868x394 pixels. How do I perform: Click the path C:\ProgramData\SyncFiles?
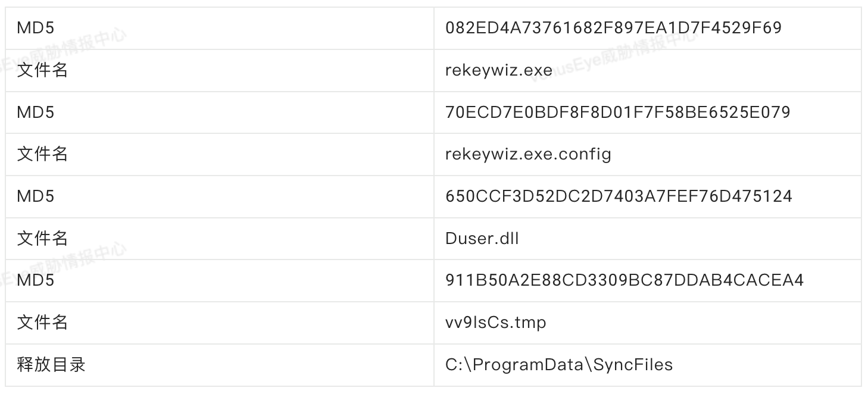(x=558, y=364)
